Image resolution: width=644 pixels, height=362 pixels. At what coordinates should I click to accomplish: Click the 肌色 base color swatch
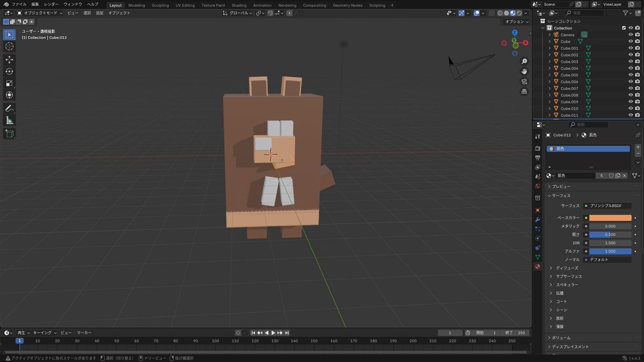click(x=610, y=218)
